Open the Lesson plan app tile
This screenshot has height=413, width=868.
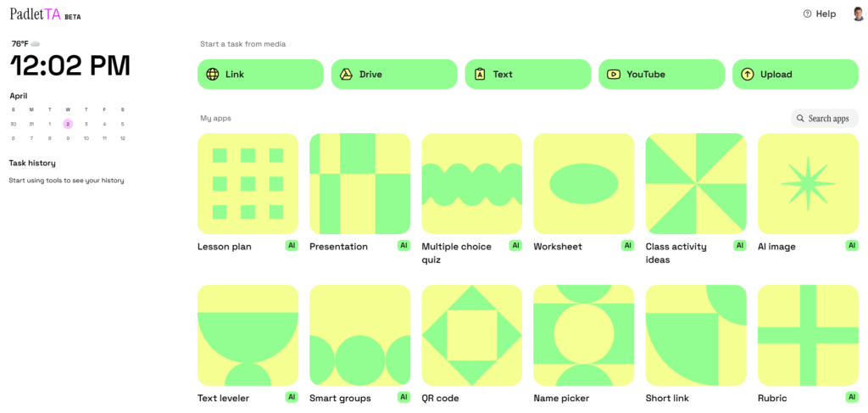248,184
